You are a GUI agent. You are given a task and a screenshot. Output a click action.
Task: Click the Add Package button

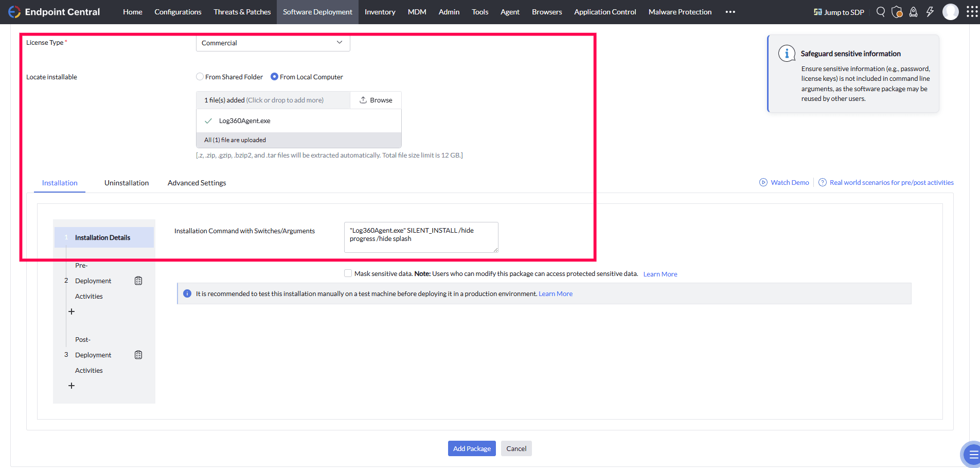pyautogui.click(x=472, y=448)
